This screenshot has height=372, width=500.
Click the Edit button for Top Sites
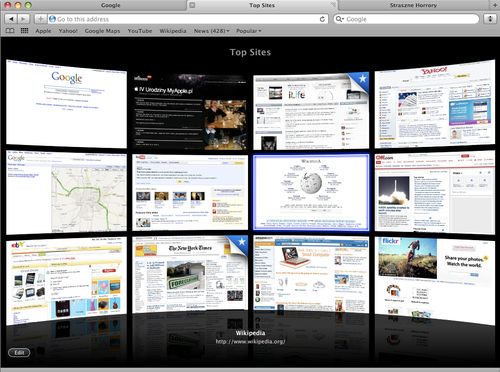19,352
